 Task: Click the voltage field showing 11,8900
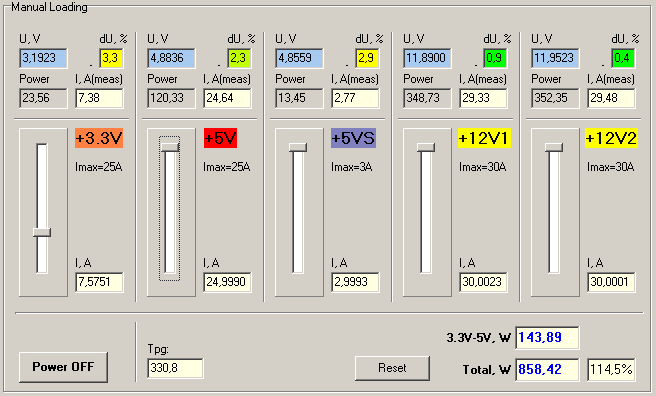[427, 58]
